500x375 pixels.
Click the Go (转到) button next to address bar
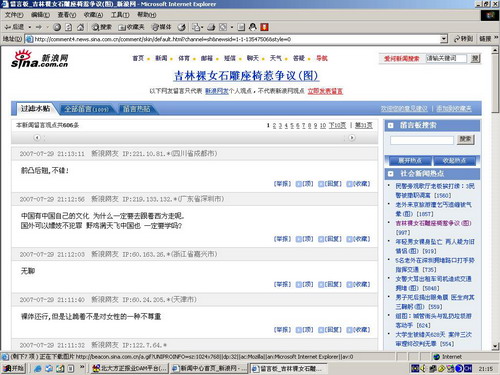click(x=463, y=39)
